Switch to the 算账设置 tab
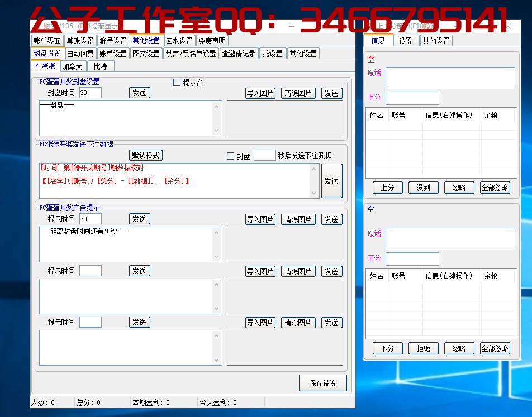532x417 pixels. (80, 41)
